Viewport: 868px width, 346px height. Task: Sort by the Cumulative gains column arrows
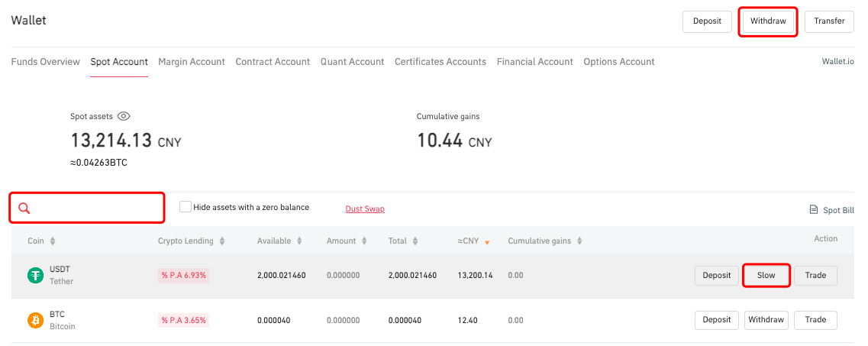[x=579, y=241]
